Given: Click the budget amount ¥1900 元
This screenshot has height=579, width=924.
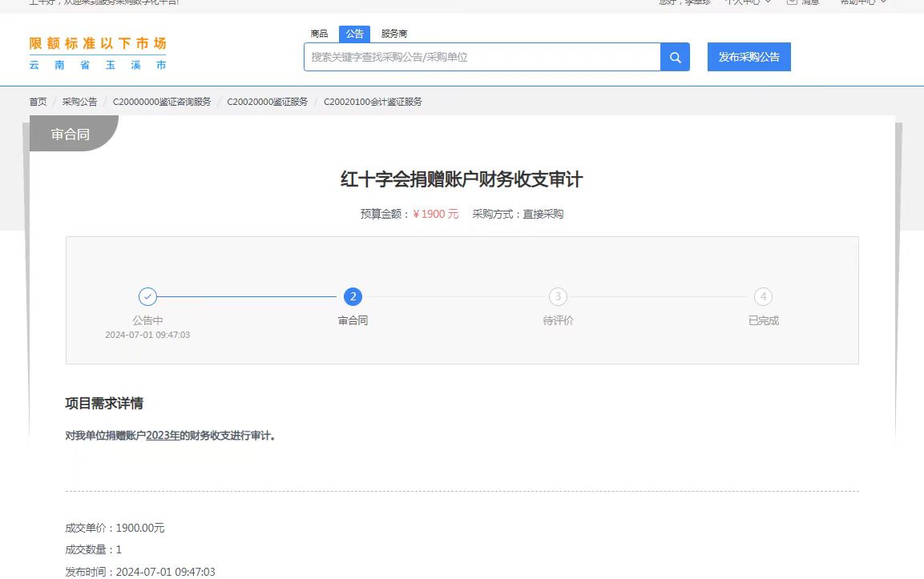Looking at the screenshot, I should pos(435,215).
